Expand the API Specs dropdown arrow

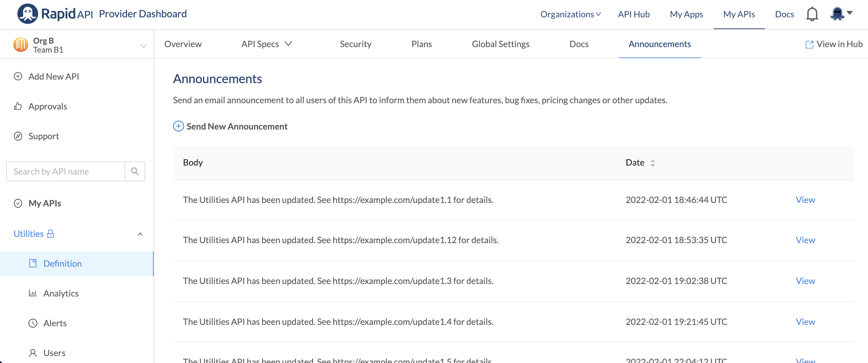288,44
